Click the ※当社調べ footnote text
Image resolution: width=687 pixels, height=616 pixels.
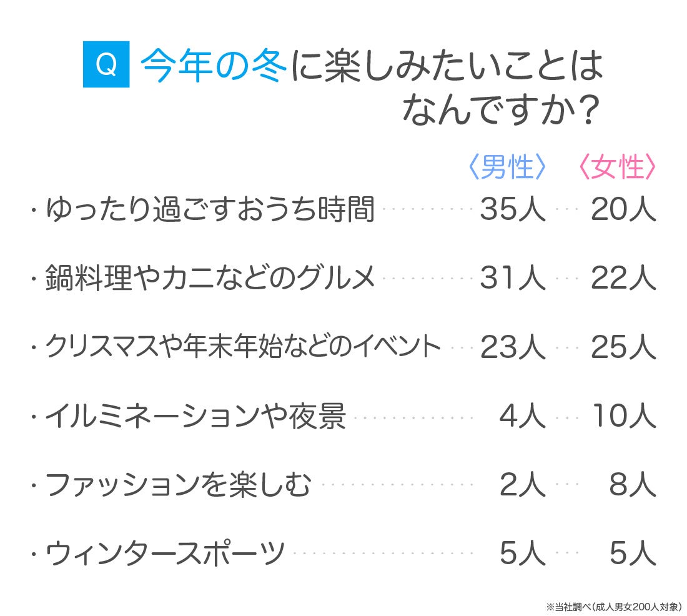tap(613, 605)
